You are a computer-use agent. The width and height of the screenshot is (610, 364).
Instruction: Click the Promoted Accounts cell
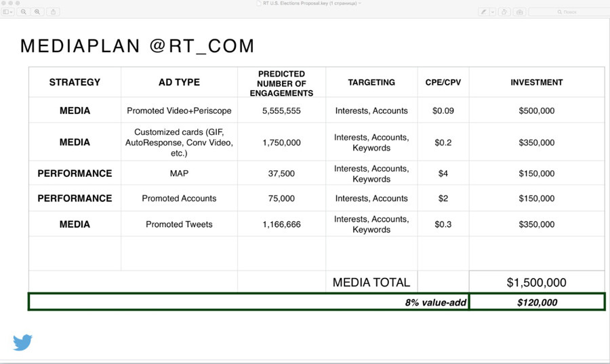179,199
